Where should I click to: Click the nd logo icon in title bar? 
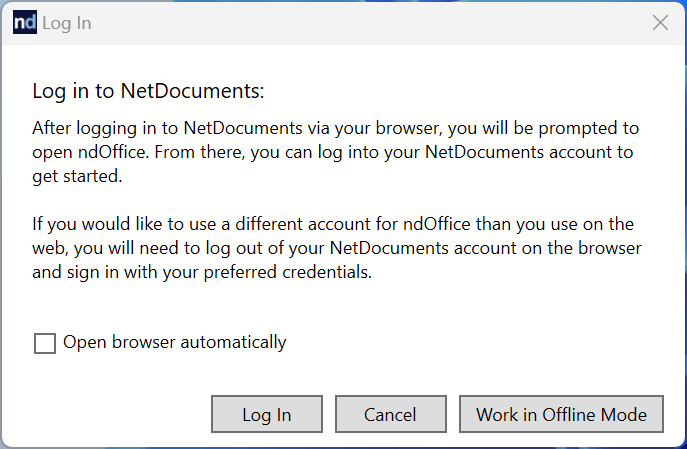pos(25,22)
